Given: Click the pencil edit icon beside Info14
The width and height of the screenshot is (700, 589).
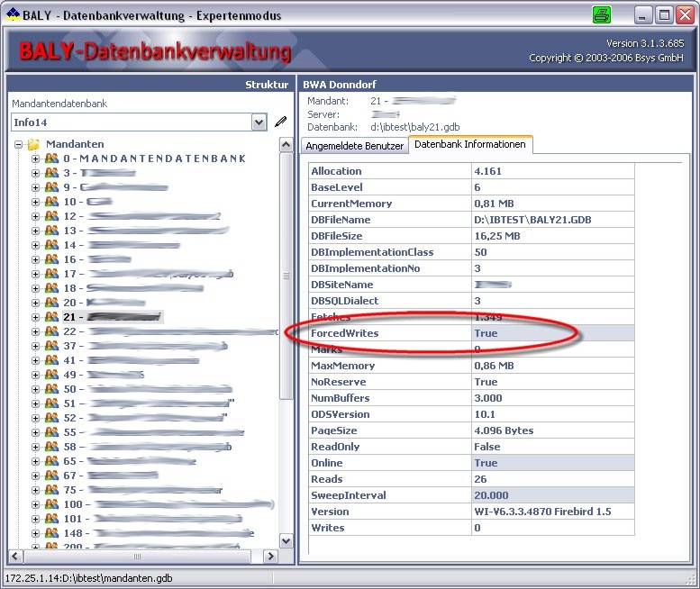Looking at the screenshot, I should pyautogui.click(x=280, y=122).
